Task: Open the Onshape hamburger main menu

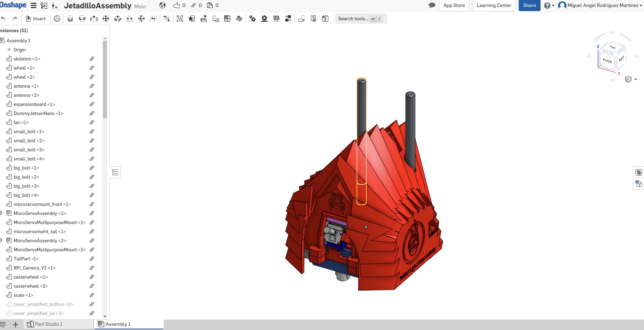Action: [x=34, y=6]
